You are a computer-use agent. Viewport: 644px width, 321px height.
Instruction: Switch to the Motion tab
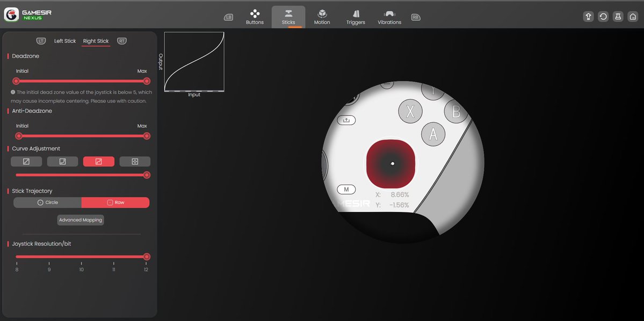click(x=322, y=17)
